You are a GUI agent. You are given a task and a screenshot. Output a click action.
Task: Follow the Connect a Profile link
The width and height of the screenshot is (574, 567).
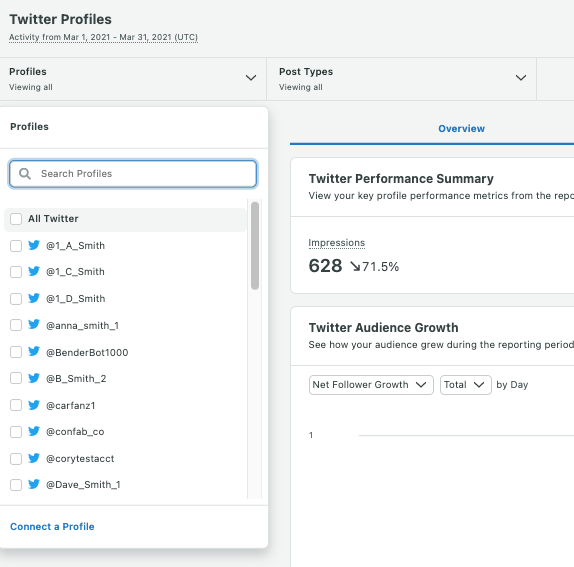[x=52, y=526]
